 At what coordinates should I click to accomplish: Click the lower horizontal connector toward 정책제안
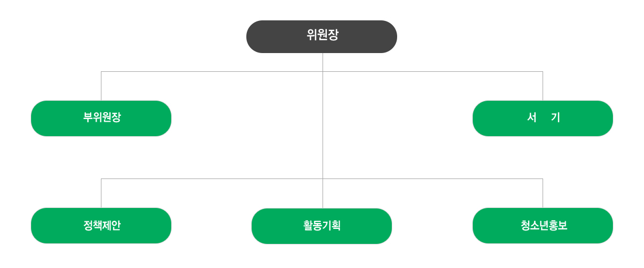point(212,178)
